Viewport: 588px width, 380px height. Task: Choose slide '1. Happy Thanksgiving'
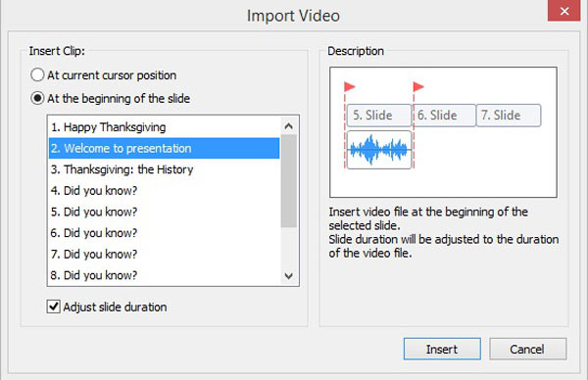165,127
